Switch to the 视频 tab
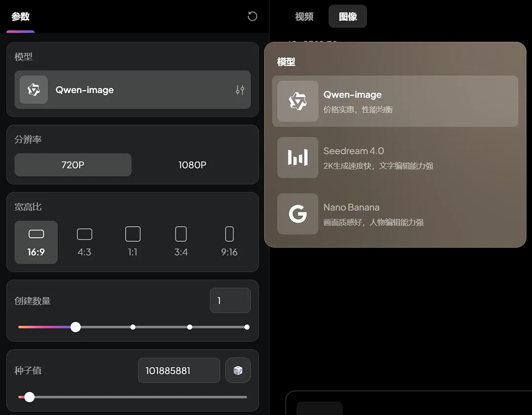 304,16
